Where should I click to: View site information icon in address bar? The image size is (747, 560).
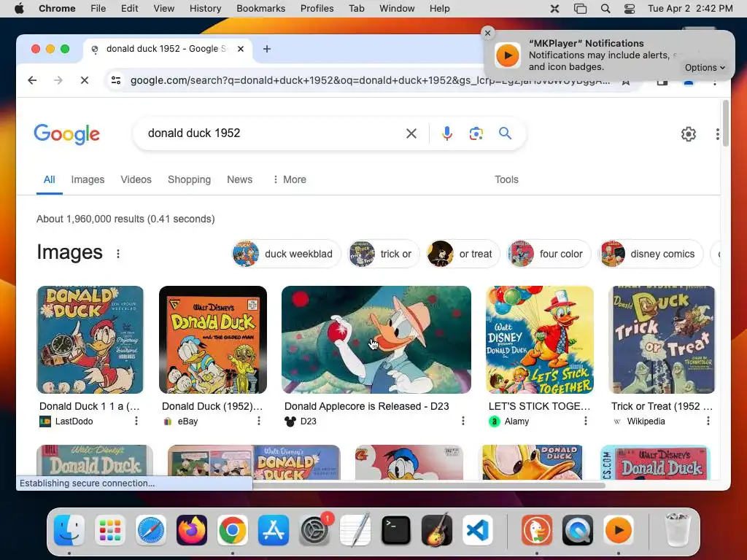(x=116, y=80)
